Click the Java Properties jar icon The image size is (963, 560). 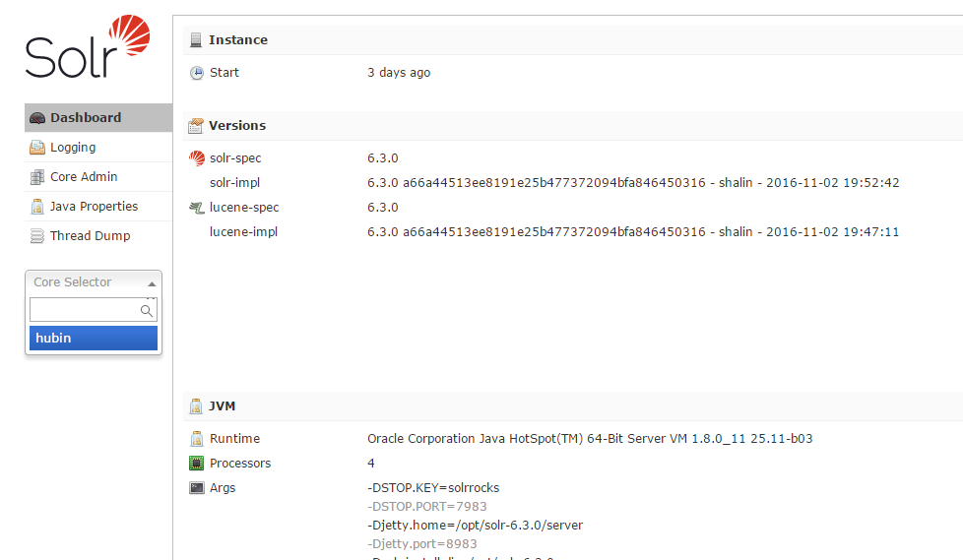point(37,207)
